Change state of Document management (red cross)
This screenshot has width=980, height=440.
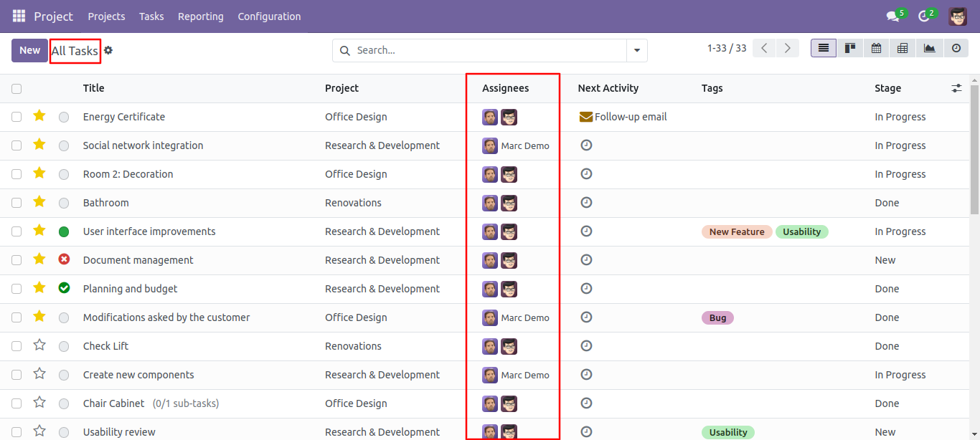tap(64, 259)
